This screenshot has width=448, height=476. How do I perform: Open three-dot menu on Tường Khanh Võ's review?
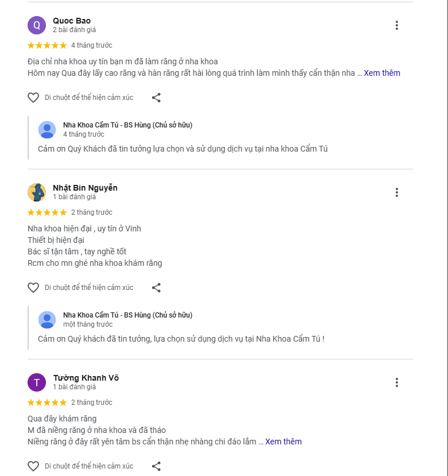pos(396,382)
